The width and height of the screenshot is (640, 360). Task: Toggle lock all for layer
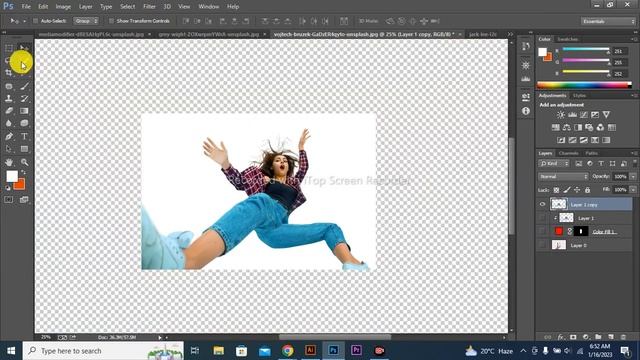[x=587, y=190]
